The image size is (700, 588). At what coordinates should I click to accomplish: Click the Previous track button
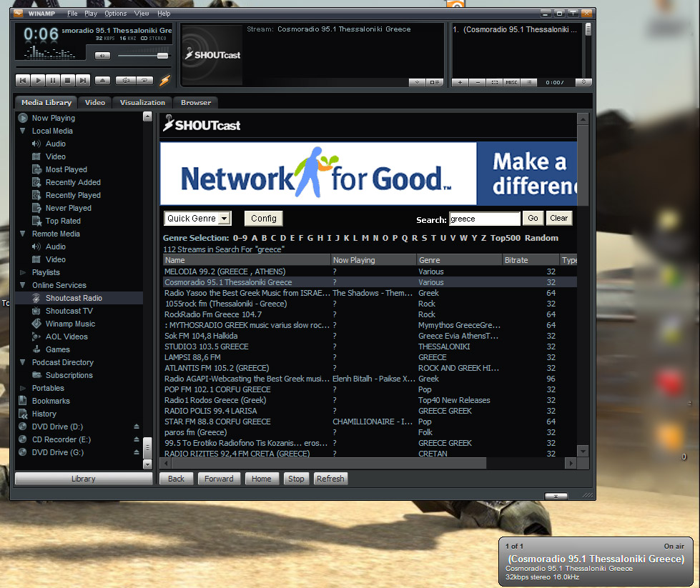point(23,80)
